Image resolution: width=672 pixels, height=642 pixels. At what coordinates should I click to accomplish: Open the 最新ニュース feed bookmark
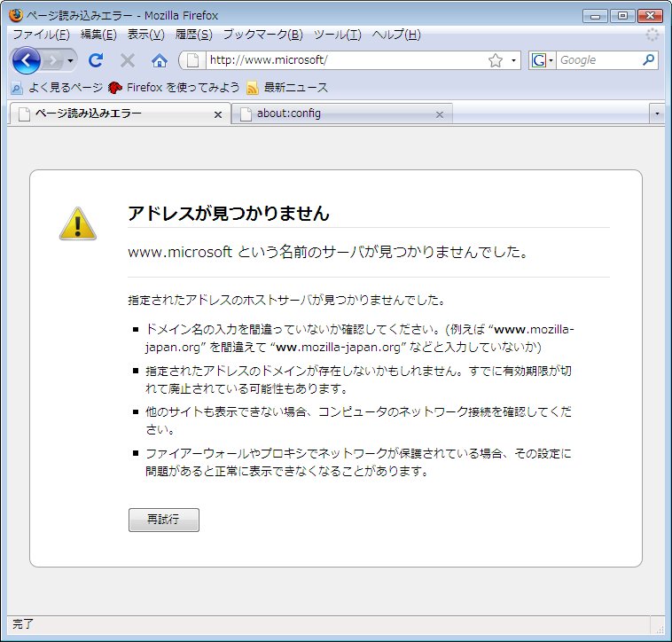[x=287, y=88]
